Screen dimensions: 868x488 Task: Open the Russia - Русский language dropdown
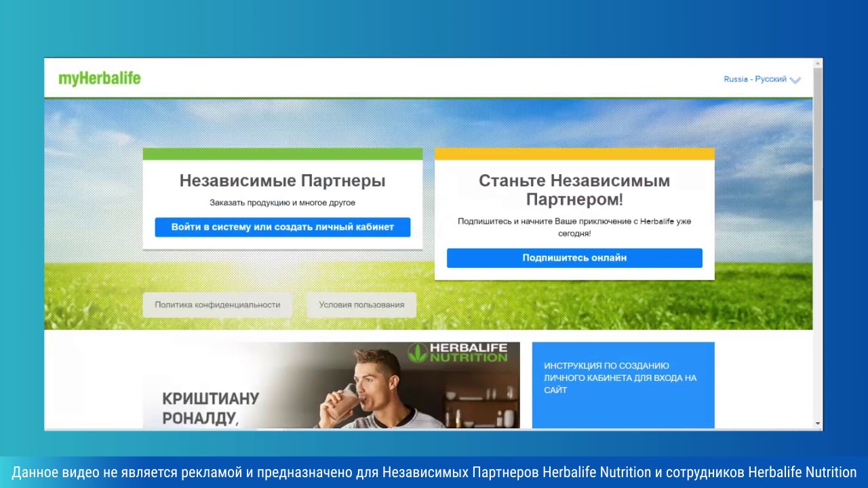[x=762, y=79]
